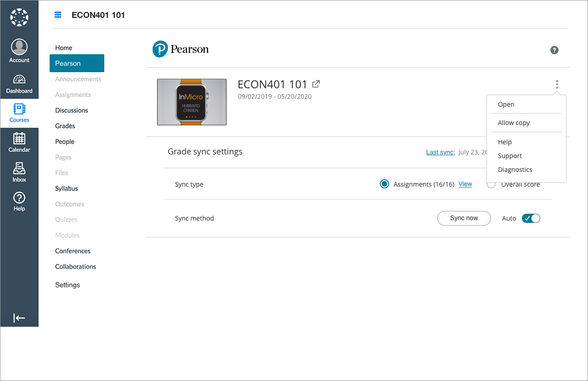588x381 pixels.
Task: Click the Canvas logo in the sidebar
Action: pyautogui.click(x=19, y=18)
